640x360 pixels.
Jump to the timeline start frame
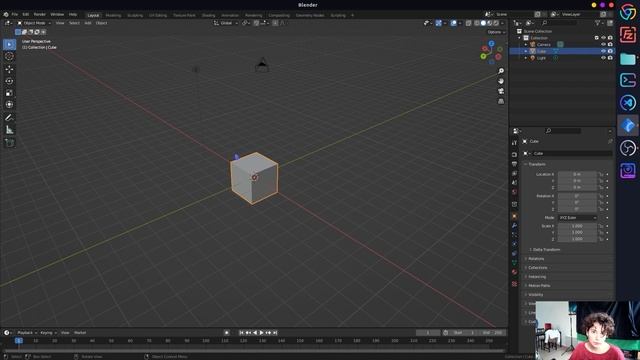click(x=241, y=333)
